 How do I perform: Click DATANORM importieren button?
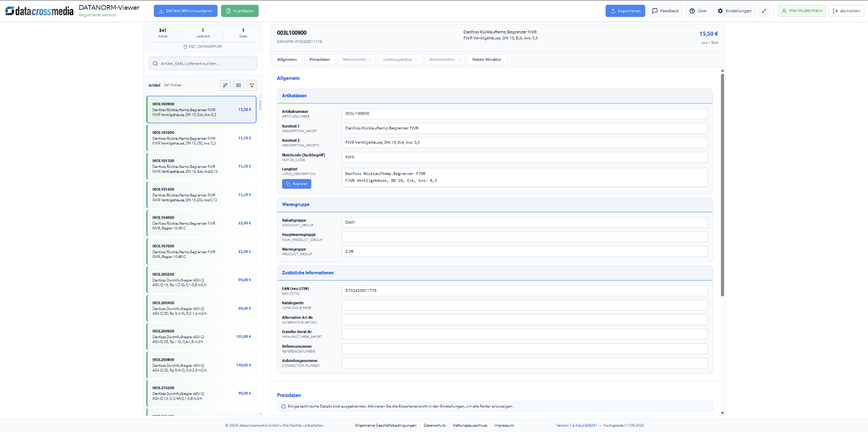[x=185, y=11]
